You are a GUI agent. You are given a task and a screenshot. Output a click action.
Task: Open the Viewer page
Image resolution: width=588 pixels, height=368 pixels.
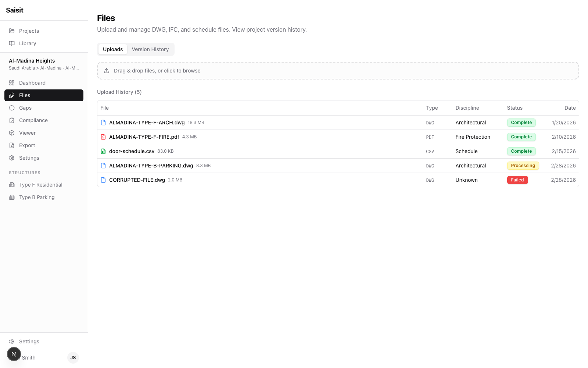(44, 133)
